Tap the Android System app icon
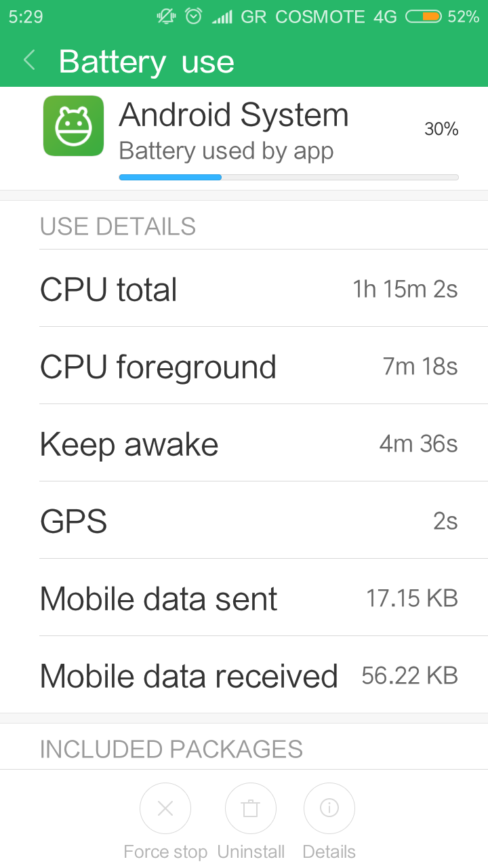 [73, 125]
